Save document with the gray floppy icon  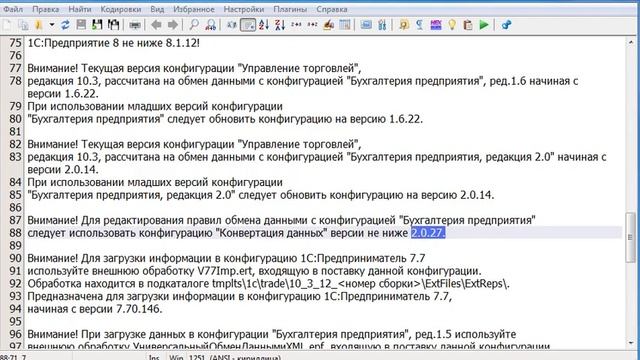pos(81,25)
